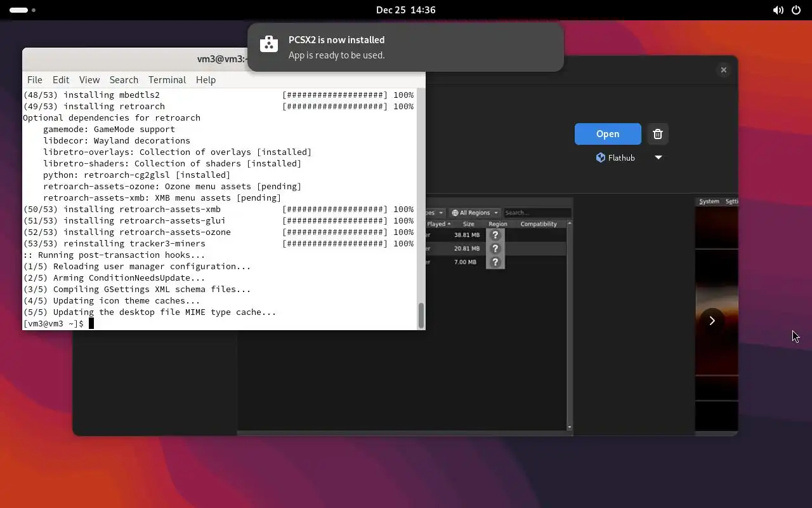The height and width of the screenshot is (508, 812).
Task: Open the terminal View menu
Action: [x=89, y=79]
